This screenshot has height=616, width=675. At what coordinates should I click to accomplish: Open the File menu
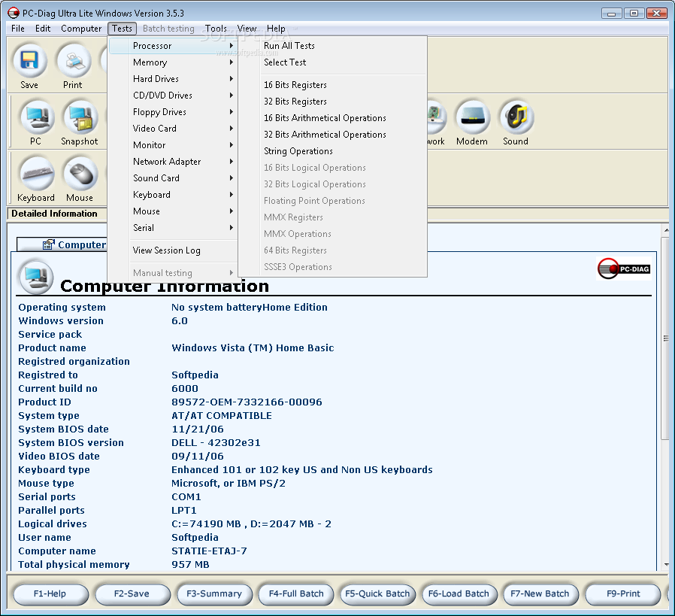(x=18, y=29)
